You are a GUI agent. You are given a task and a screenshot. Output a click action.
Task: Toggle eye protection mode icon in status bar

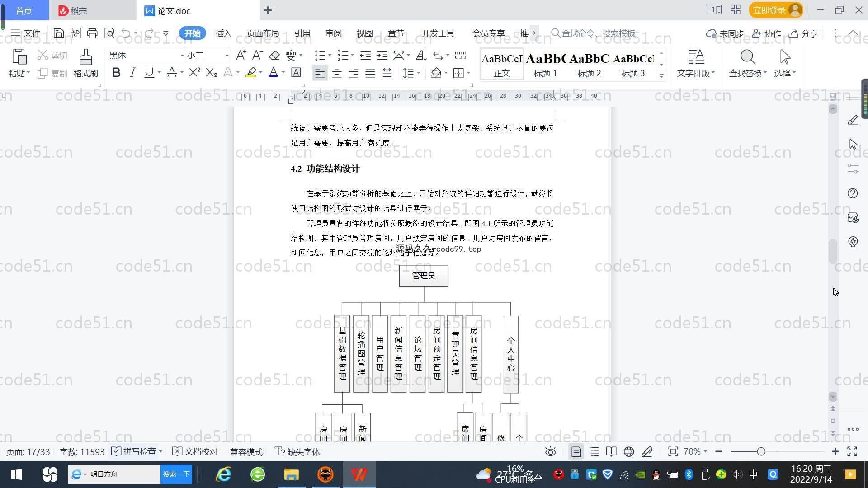click(550, 451)
